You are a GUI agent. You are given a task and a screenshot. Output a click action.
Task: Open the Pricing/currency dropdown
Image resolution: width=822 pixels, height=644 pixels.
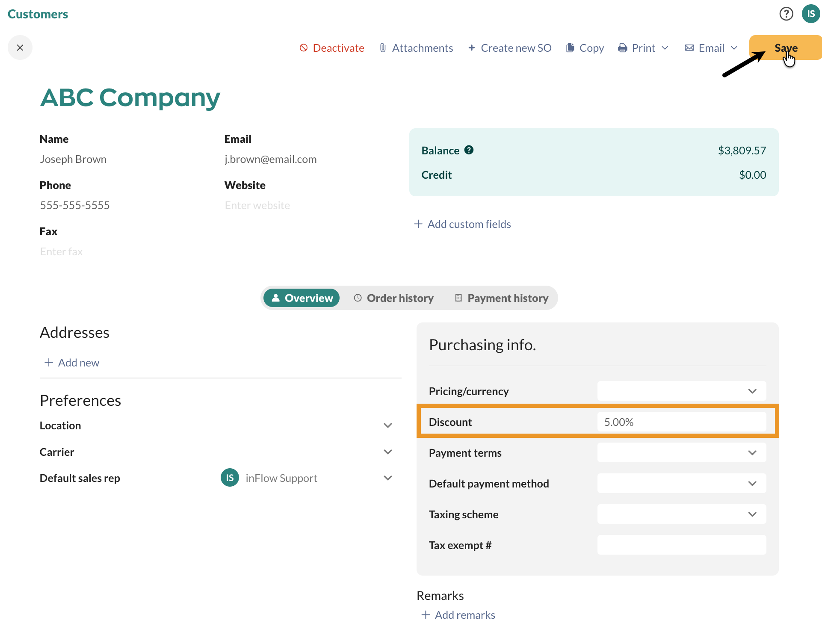pos(681,390)
